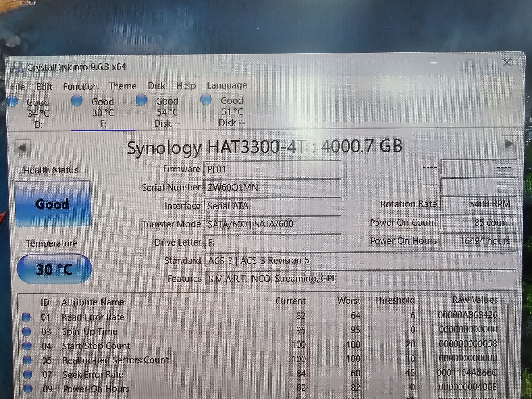Click the CrystalDiskInfo app icon in title bar
Image resolution: width=532 pixels, height=399 pixels.
coord(16,67)
